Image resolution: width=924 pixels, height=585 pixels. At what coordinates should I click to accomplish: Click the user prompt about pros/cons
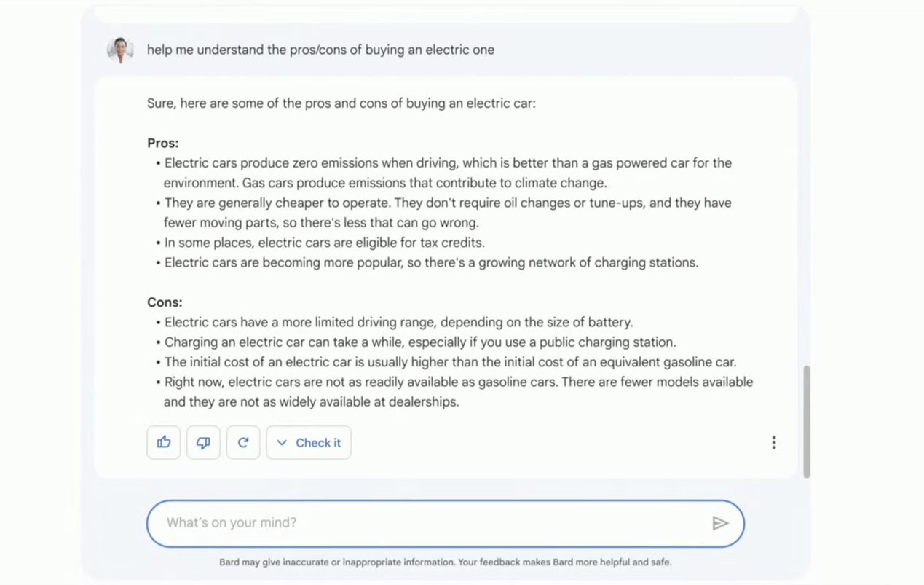(x=320, y=50)
